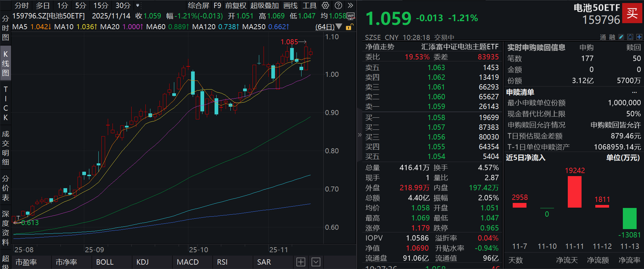Click the 19242 red net inflow bar
Screen dimensions: 644x269
(x=574, y=192)
